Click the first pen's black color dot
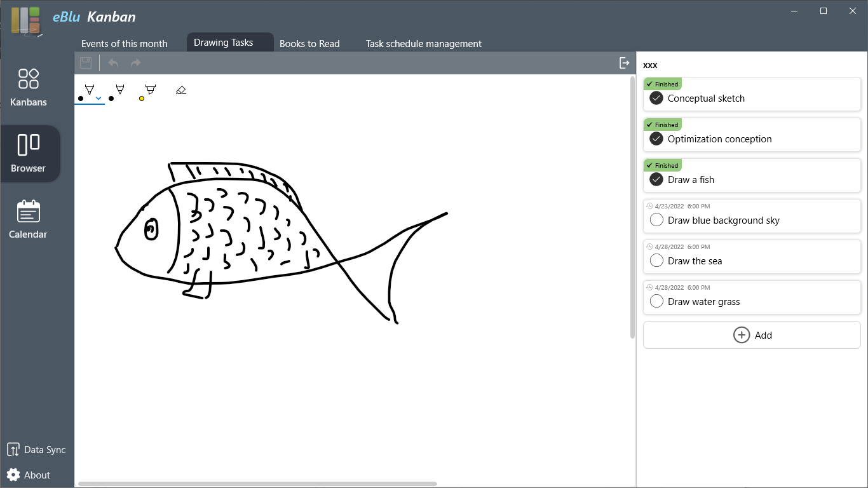This screenshot has height=488, width=868. point(81,98)
